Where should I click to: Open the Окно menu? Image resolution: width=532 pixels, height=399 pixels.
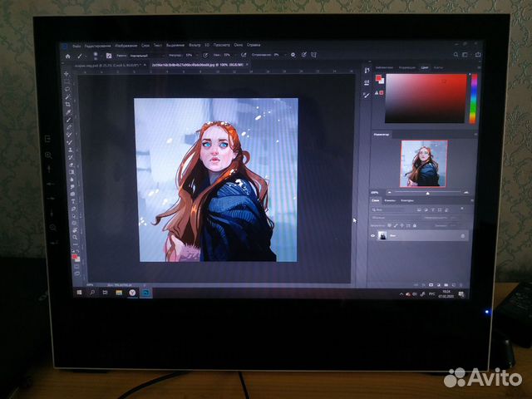point(239,45)
